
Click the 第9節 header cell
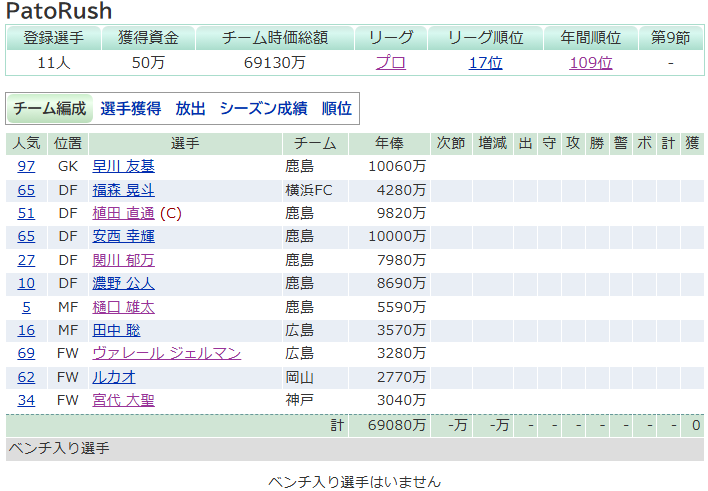tap(671, 37)
